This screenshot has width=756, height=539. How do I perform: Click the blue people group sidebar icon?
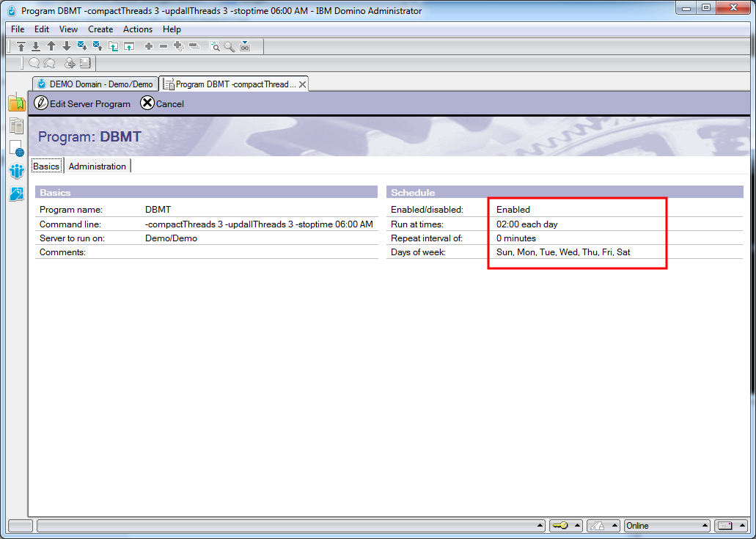[x=16, y=172]
